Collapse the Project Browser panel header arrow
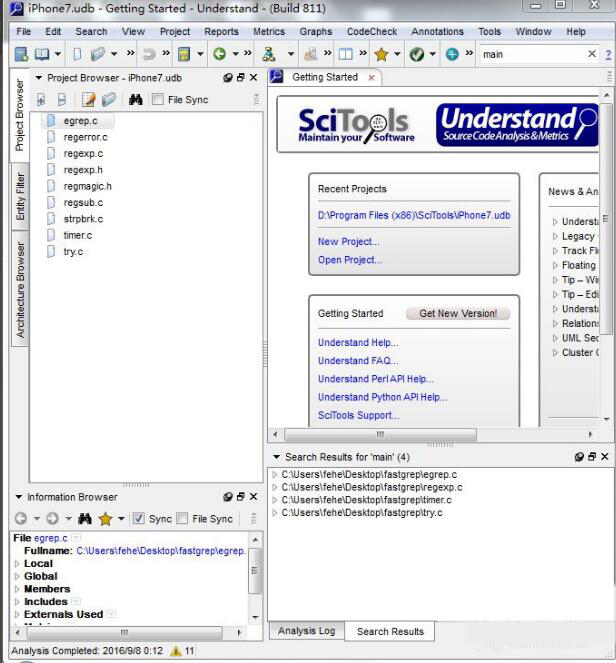Image resolution: width=616 pixels, height=663 pixels. coord(38,77)
